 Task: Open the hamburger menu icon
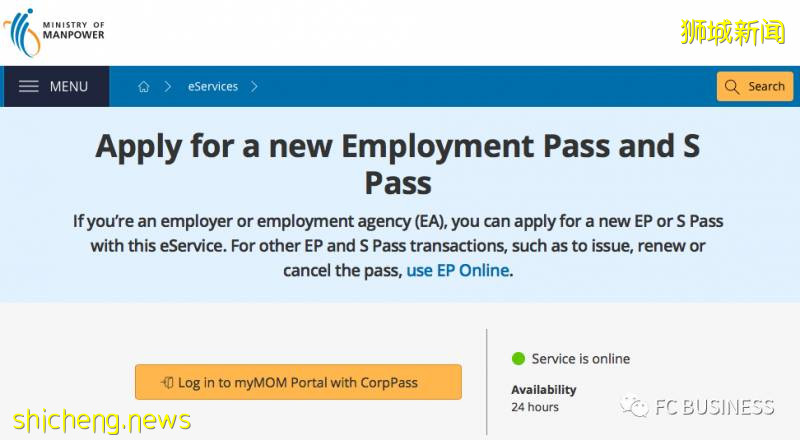pos(29,87)
